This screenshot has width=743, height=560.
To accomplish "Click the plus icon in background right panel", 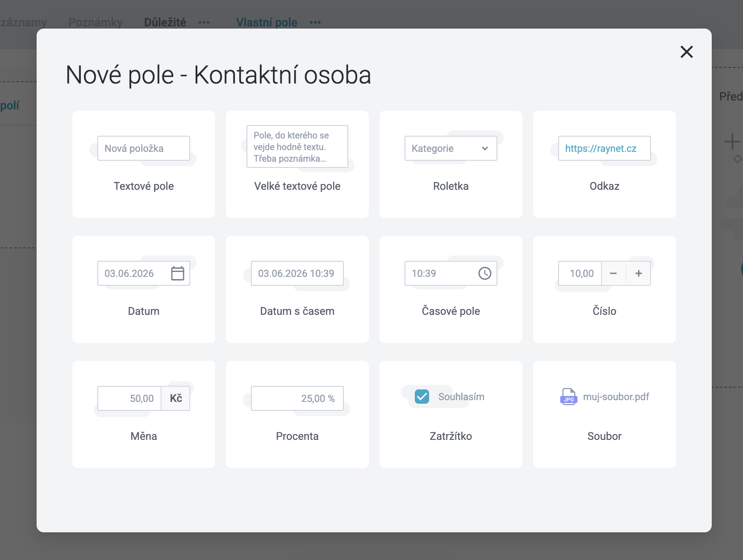I will click(732, 142).
